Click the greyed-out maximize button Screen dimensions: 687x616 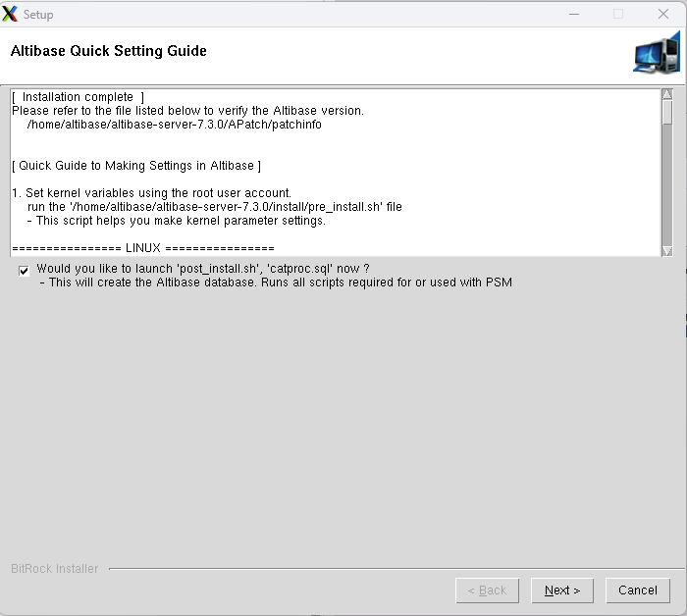(x=618, y=14)
